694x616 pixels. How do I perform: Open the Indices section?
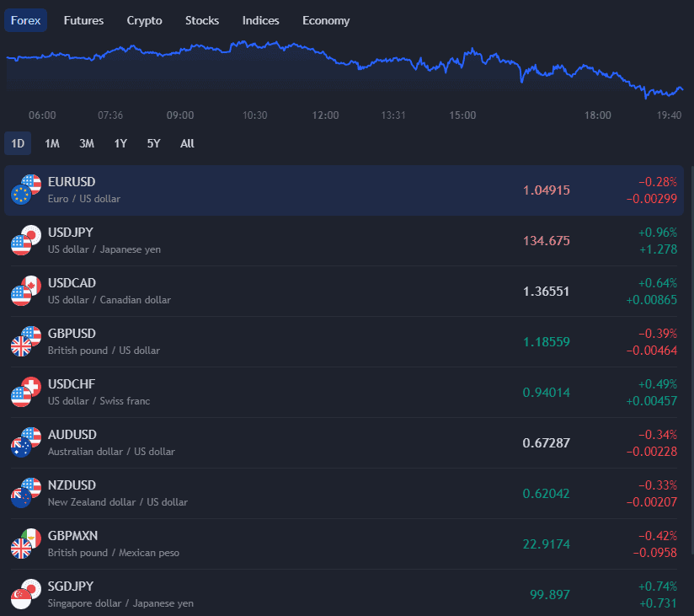click(260, 20)
